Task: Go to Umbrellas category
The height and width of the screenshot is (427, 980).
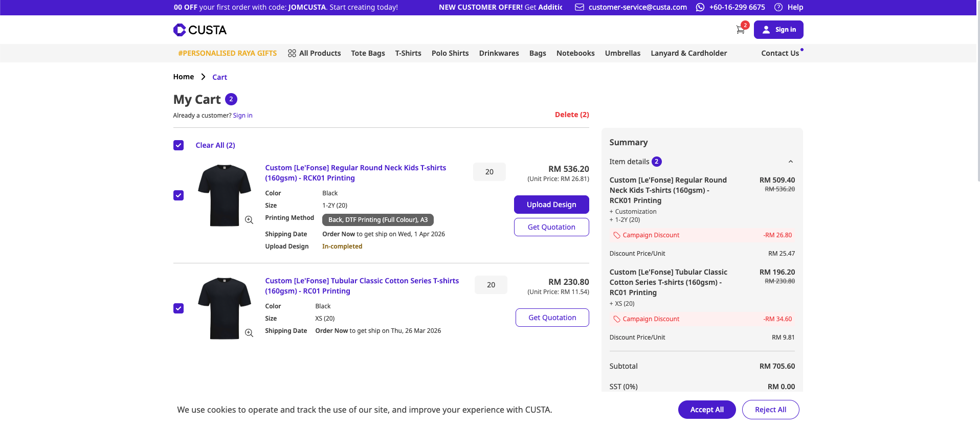Action: coord(622,53)
